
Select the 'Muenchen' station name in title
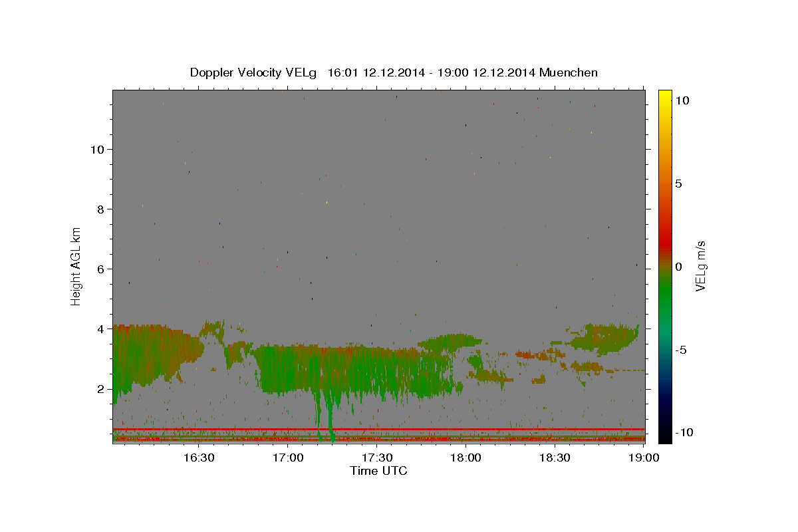[x=569, y=72]
